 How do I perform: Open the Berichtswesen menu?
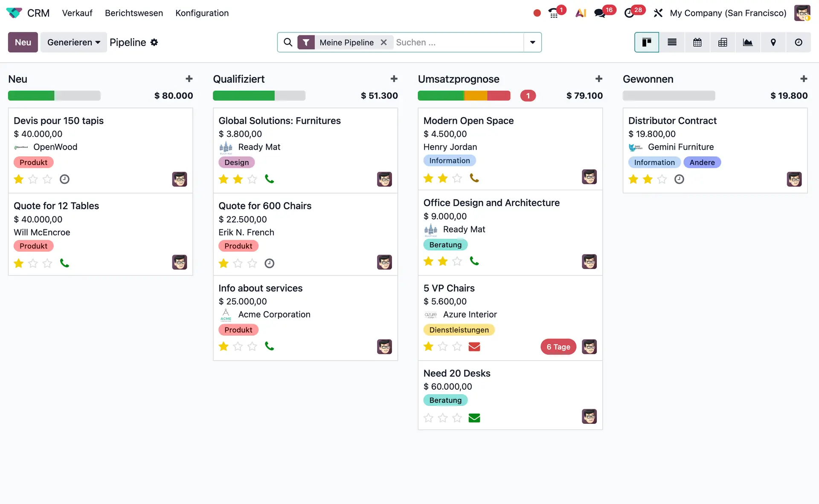click(x=134, y=13)
